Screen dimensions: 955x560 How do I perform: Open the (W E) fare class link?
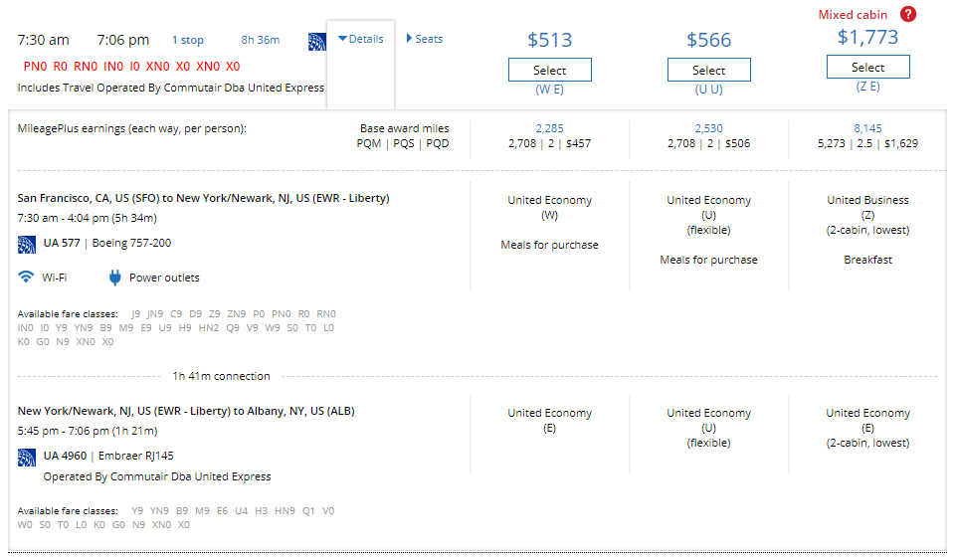[x=549, y=89]
